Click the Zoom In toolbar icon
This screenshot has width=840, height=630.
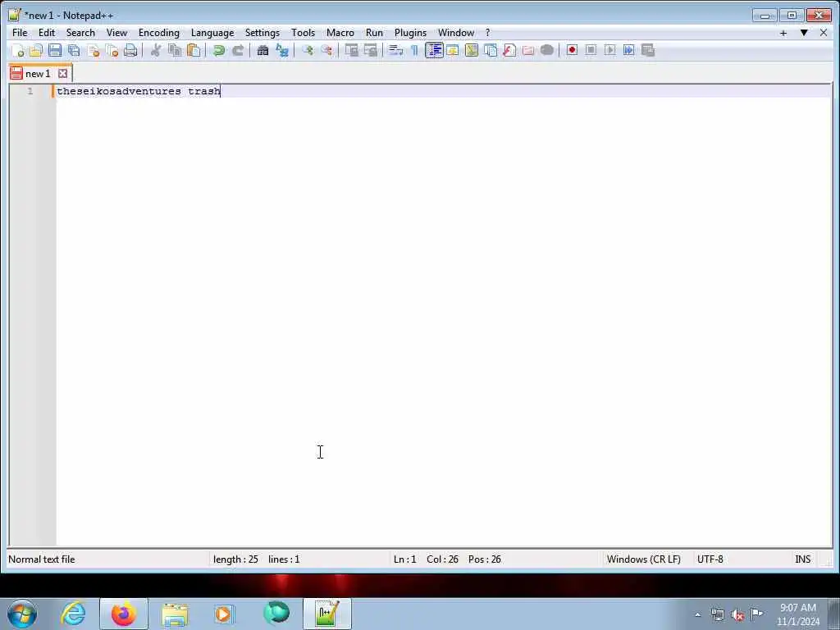pyautogui.click(x=307, y=50)
